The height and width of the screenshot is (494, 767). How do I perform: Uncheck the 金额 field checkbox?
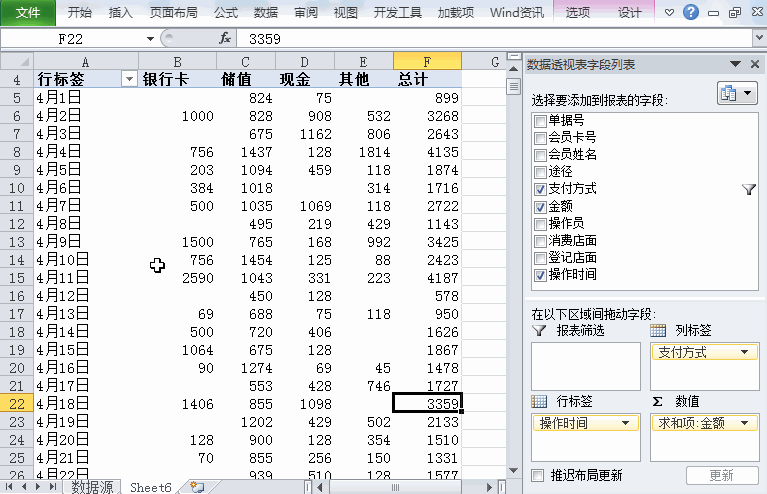540,207
